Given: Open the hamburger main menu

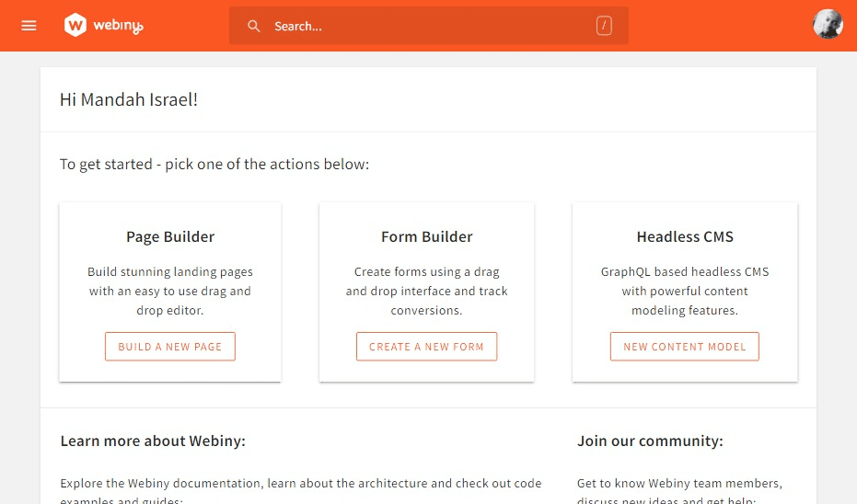Looking at the screenshot, I should pyautogui.click(x=29, y=26).
